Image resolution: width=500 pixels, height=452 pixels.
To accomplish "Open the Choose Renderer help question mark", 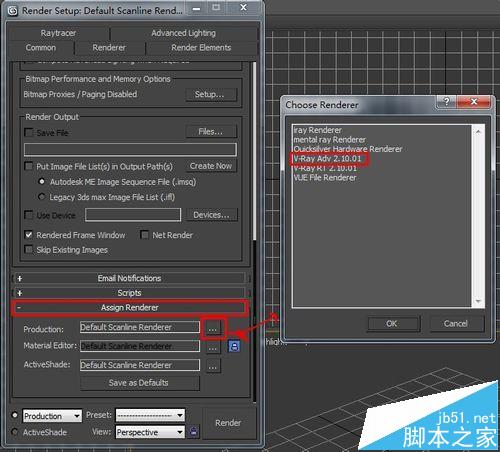I will tap(446, 101).
